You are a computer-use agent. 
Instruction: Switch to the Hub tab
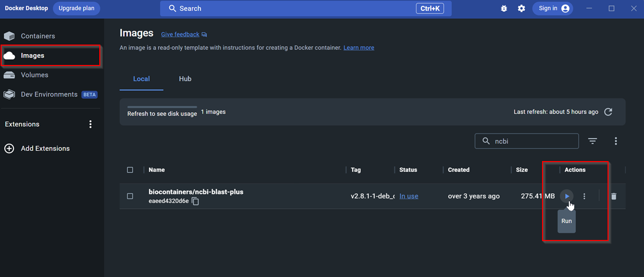[185, 79]
